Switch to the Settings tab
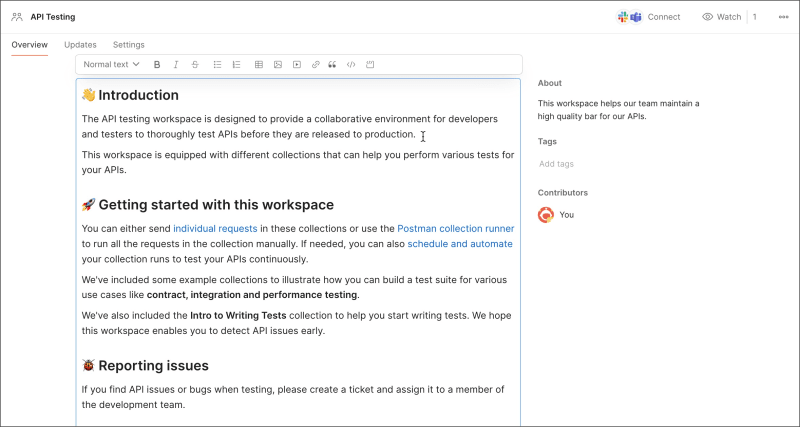 click(128, 45)
